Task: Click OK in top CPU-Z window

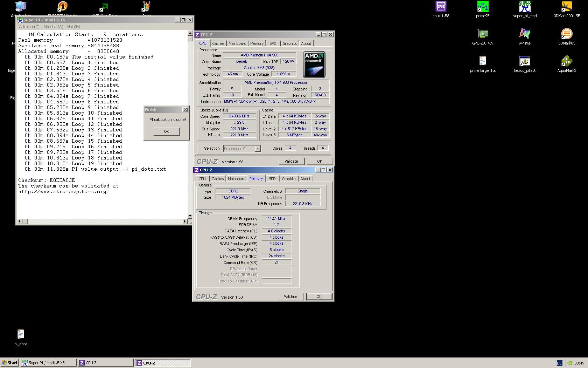Action: coord(320,161)
